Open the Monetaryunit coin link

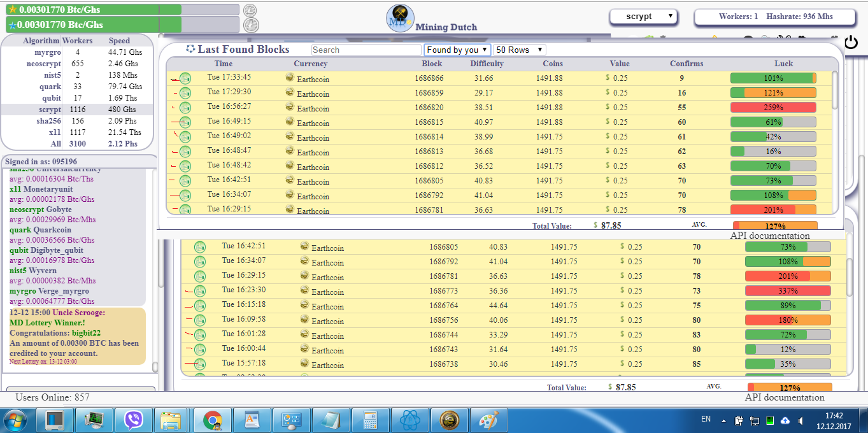click(x=47, y=189)
